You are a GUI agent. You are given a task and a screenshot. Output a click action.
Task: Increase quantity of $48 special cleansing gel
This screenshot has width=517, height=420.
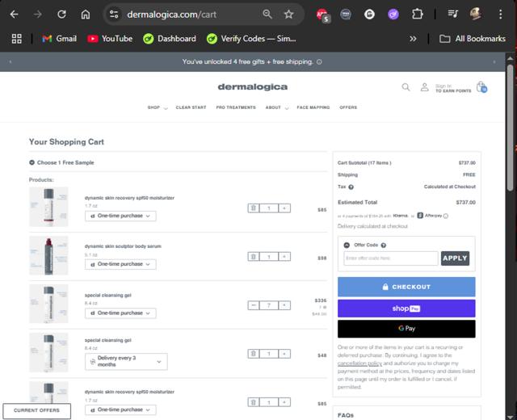284,354
